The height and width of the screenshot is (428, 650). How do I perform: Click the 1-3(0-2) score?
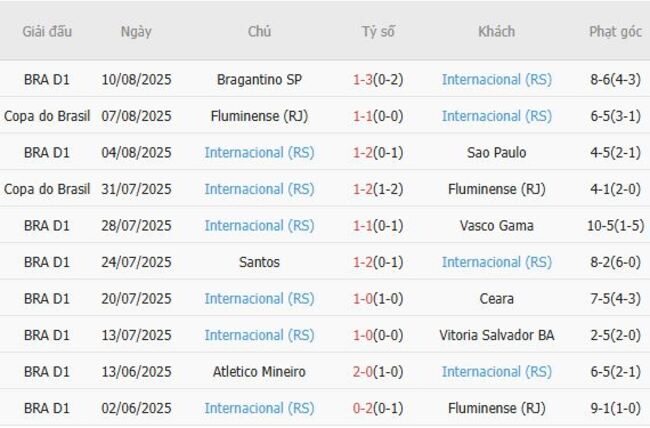tap(378, 79)
